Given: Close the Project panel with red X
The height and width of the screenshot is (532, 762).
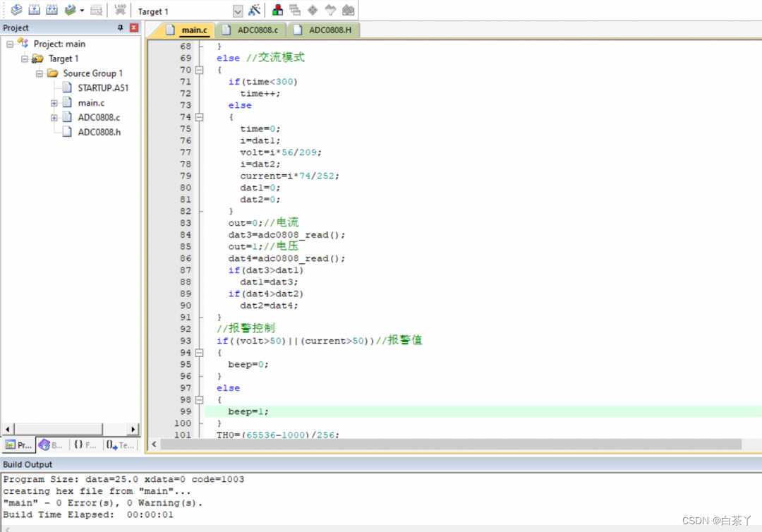Looking at the screenshot, I should (133, 28).
